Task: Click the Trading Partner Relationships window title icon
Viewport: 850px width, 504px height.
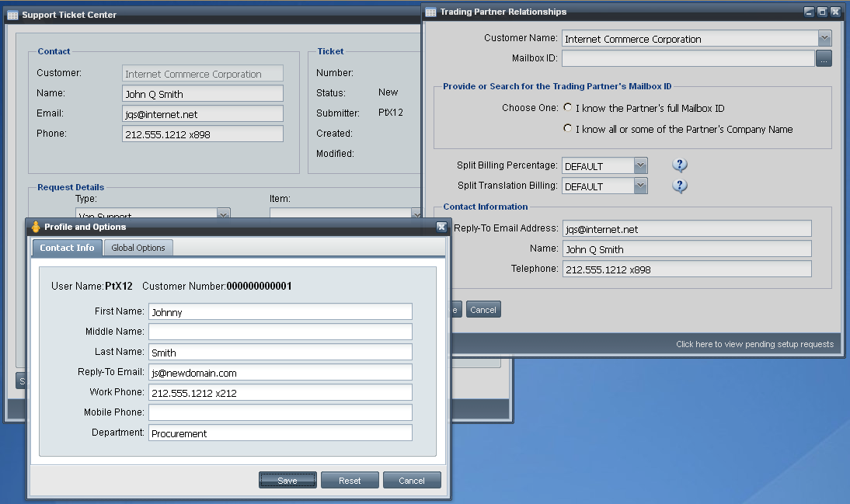Action: click(x=431, y=12)
